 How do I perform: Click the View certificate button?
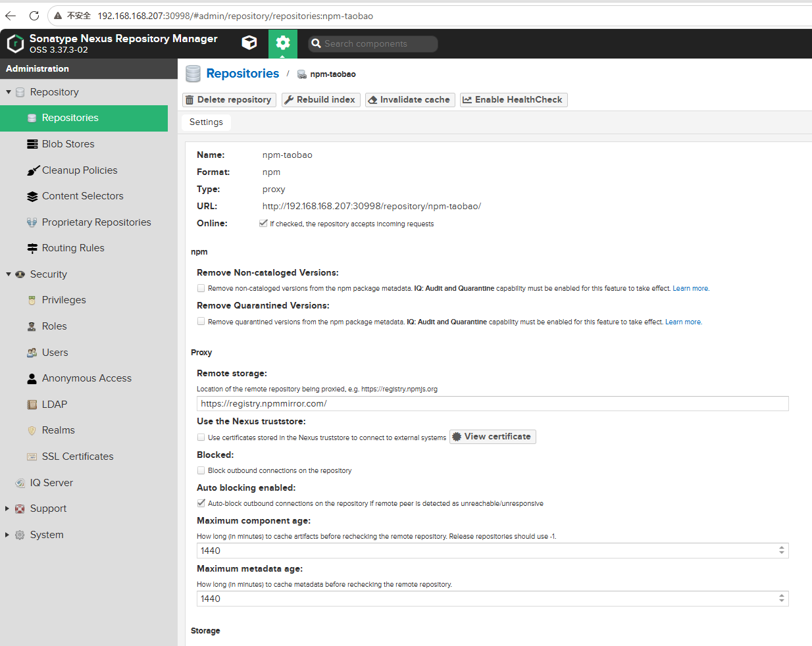pyautogui.click(x=492, y=437)
